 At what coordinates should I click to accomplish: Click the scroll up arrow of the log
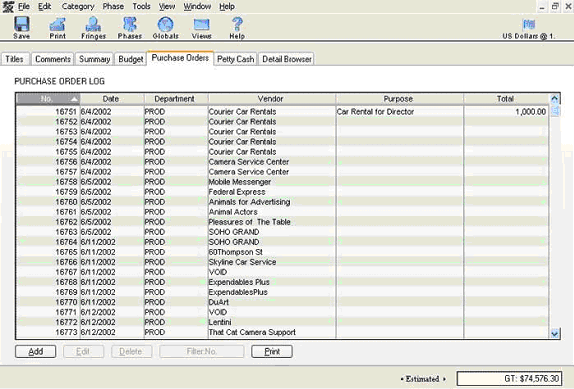[x=555, y=99]
